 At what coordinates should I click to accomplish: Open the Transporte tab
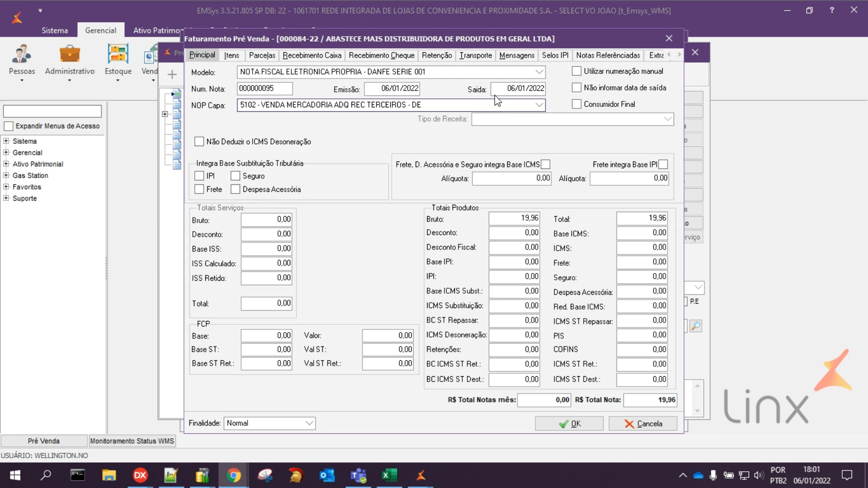coord(475,56)
